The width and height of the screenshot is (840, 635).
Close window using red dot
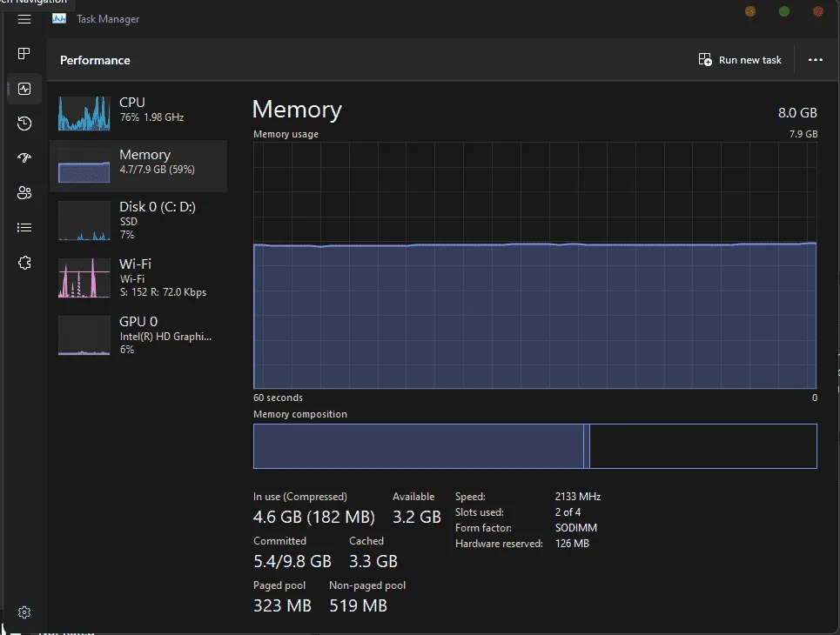pos(818,11)
